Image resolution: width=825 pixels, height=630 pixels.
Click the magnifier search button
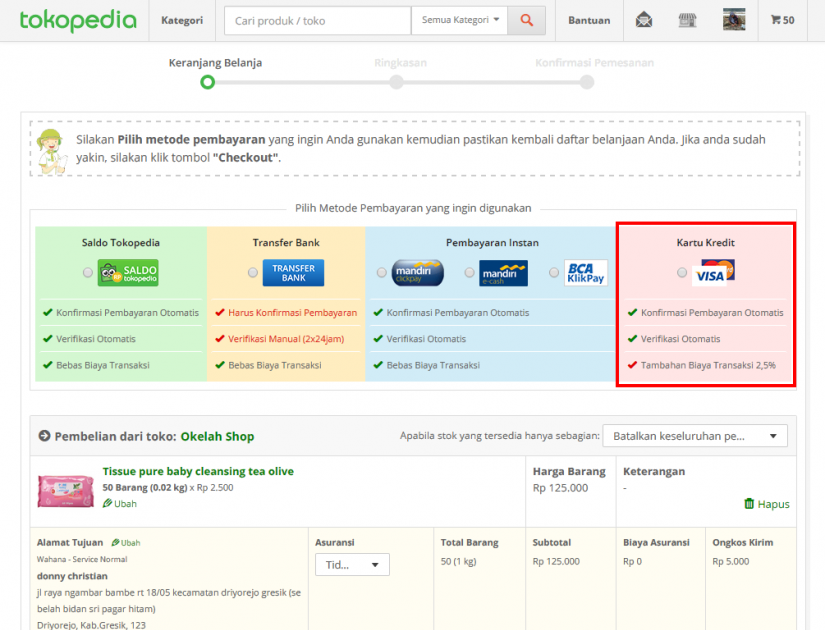(x=526, y=21)
